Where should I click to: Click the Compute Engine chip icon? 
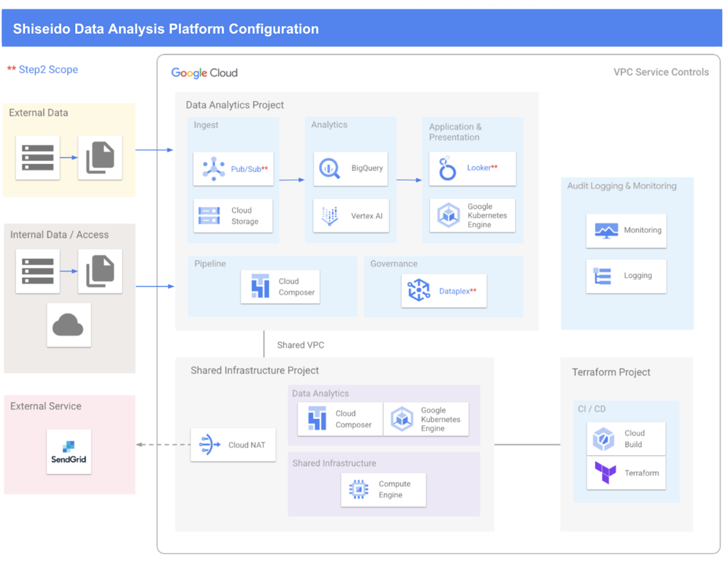pyautogui.click(x=359, y=490)
